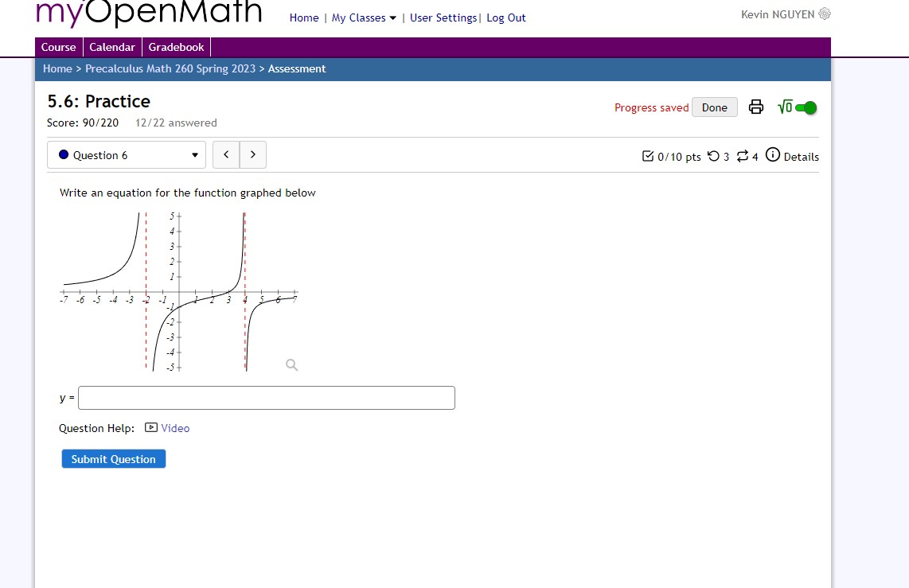Go to previous question with left chevron
The height and width of the screenshot is (588, 909).
point(225,154)
